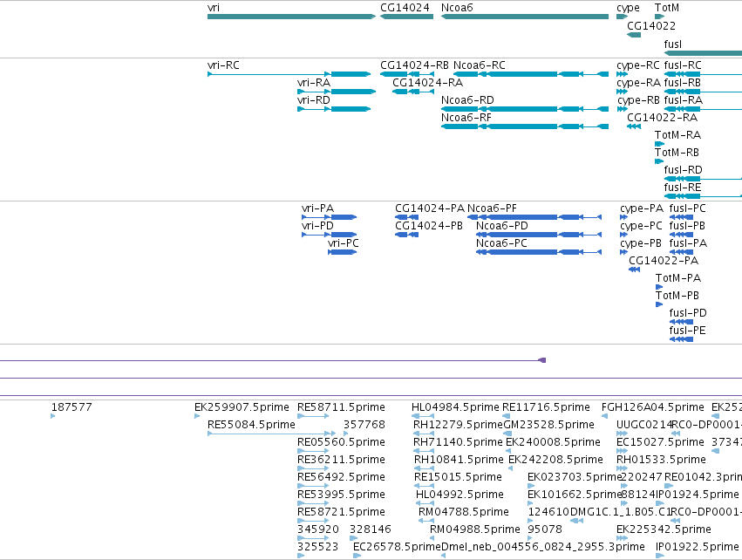Click the 187577 EST label
This screenshot has width=742, height=560.
click(x=71, y=407)
